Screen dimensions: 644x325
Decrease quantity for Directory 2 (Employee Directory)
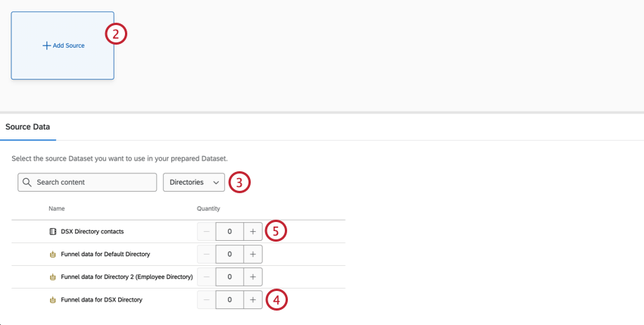click(x=206, y=277)
